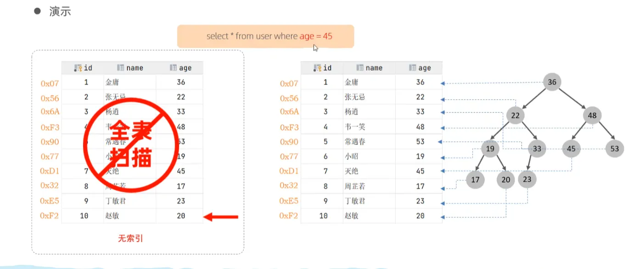Screen dimensions: 644x269
Task: Click the red arrow pointing at the left table
Action: (x=221, y=217)
